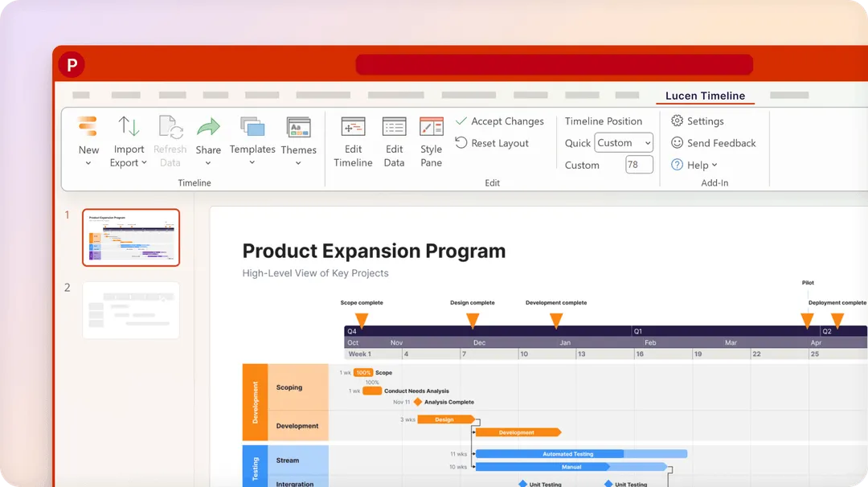Expand the New dropdown chevron
Image resolution: width=868 pixels, height=487 pixels.
point(88,163)
